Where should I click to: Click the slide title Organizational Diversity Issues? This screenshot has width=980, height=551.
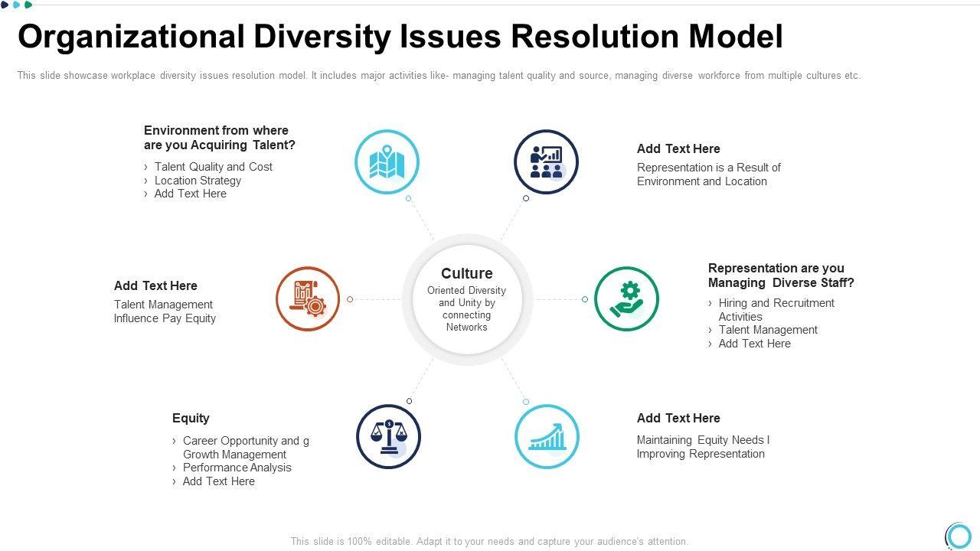[400, 37]
